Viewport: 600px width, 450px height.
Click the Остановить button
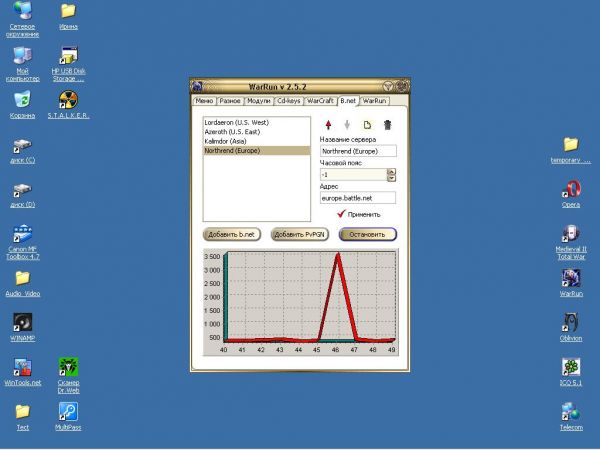[x=367, y=235]
